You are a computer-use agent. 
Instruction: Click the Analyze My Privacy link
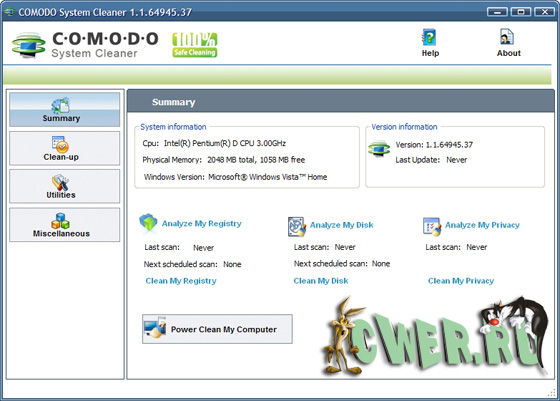pyautogui.click(x=482, y=225)
